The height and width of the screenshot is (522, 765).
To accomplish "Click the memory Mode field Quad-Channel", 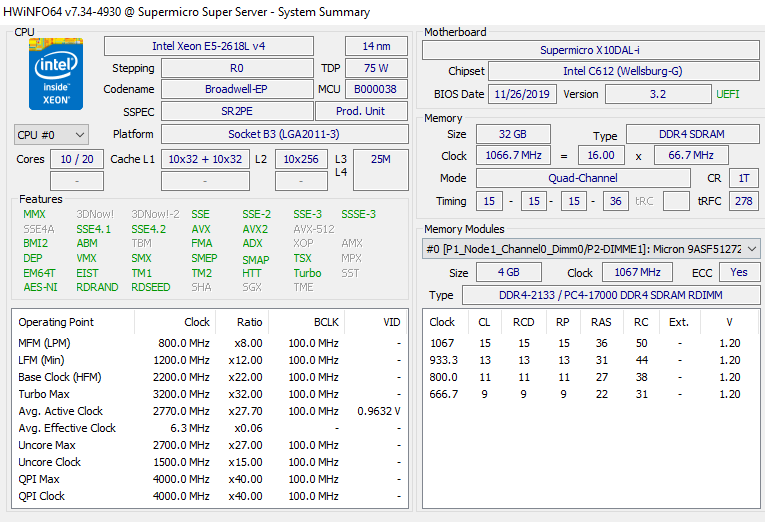I will pyautogui.click(x=583, y=178).
